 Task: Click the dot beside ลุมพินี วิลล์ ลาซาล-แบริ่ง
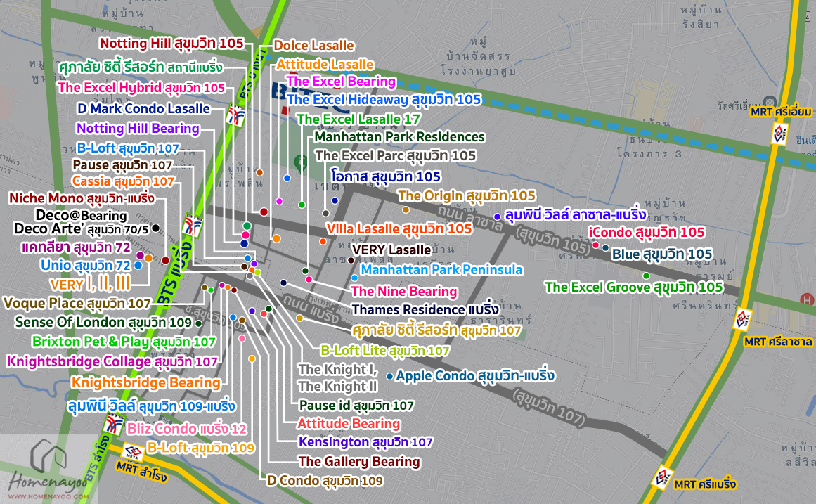(x=497, y=217)
